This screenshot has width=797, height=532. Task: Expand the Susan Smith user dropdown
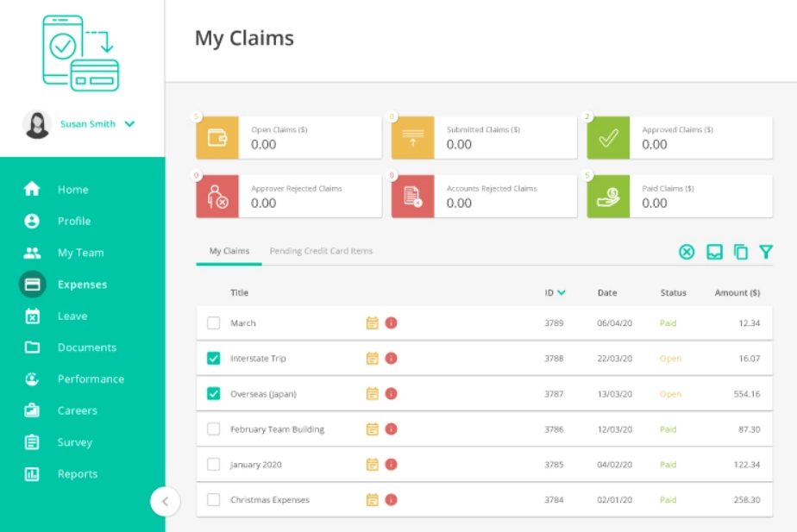tap(129, 123)
